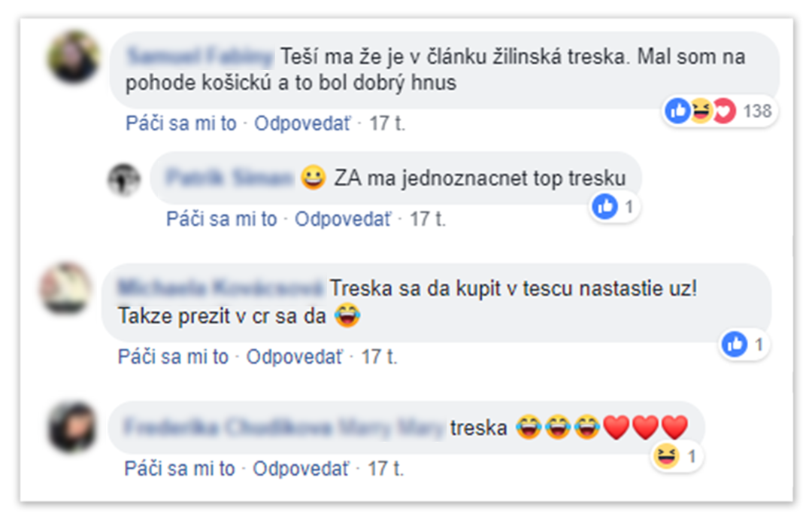Viewport: 812px width, 520px height.
Task: Open last commenter's dark avatar
Action: point(72,427)
